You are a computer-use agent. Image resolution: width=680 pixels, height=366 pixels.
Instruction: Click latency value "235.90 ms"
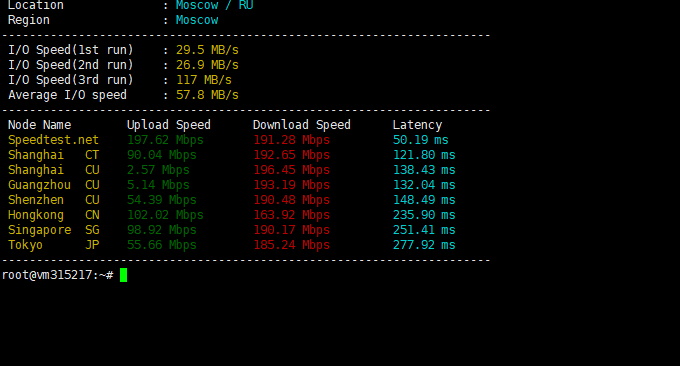[424, 215]
